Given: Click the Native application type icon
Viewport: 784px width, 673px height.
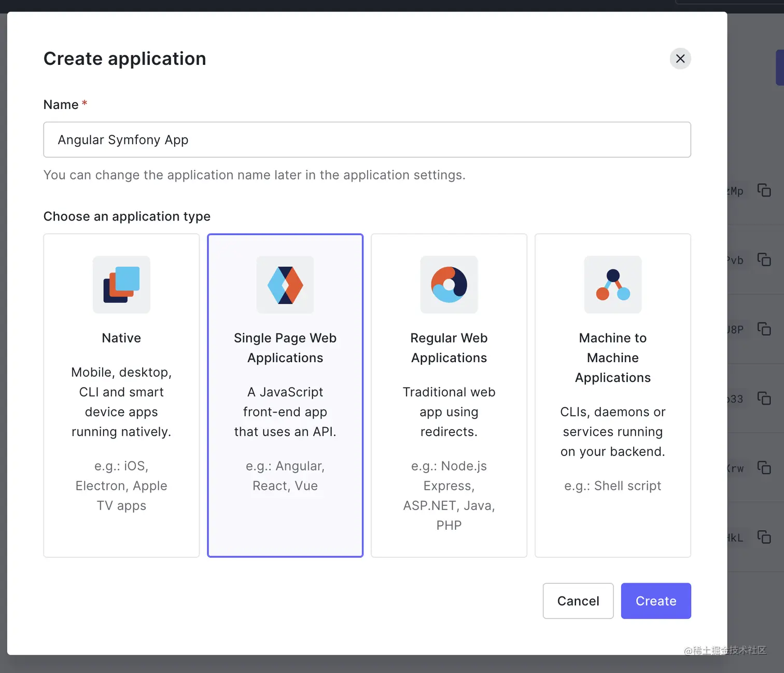Looking at the screenshot, I should 121,285.
